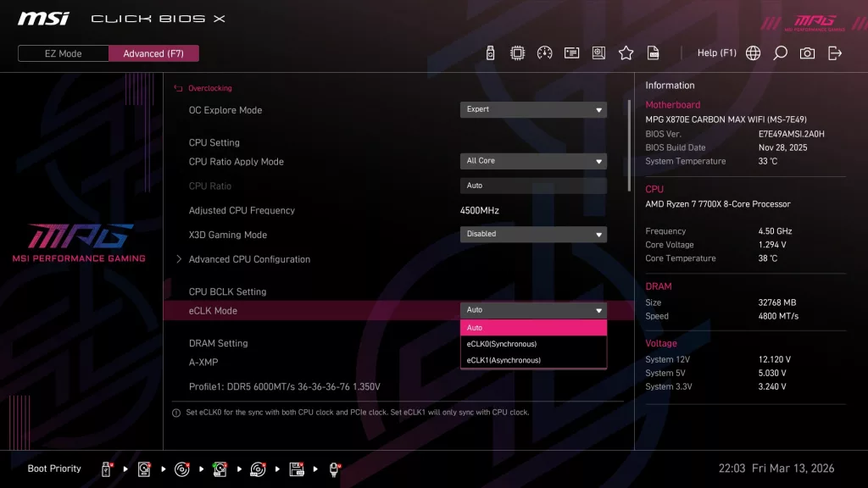Image resolution: width=868 pixels, height=488 pixels.
Task: Set X3D Gaming Mode to Disabled dropdown
Action: tap(533, 234)
